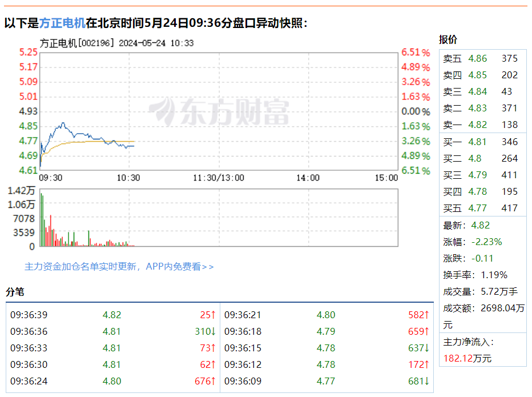This screenshot has width=532, height=397.
Task: Click the intraday price chart for 方正电机
Action: pos(219,111)
